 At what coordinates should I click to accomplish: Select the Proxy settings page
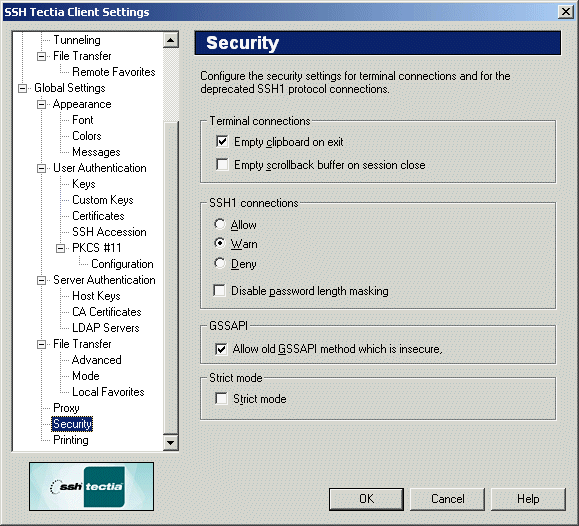pyautogui.click(x=66, y=408)
